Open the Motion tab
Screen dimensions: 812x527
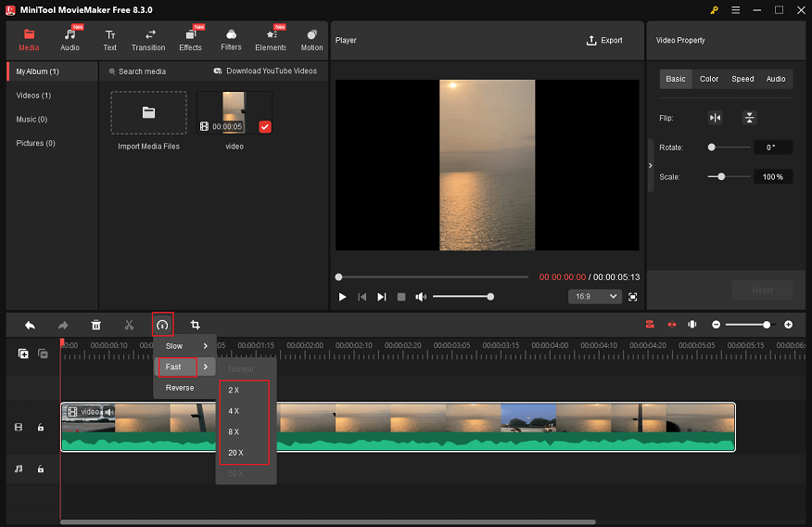coord(311,40)
